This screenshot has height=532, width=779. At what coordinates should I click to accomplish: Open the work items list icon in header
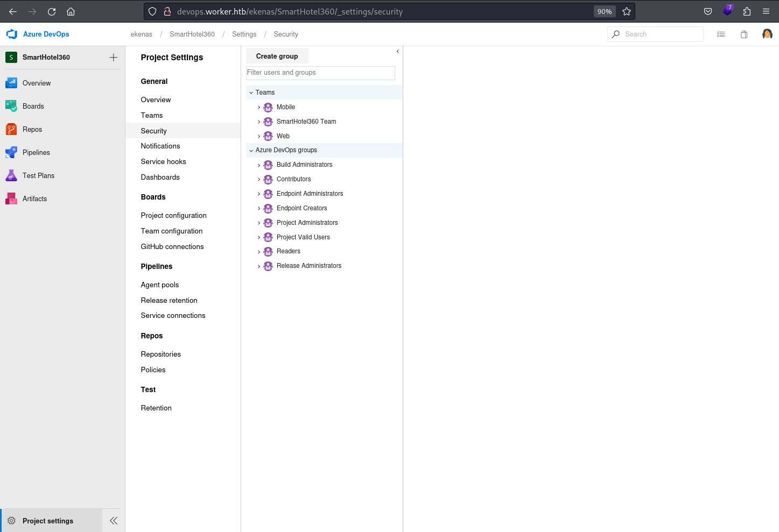click(x=721, y=34)
